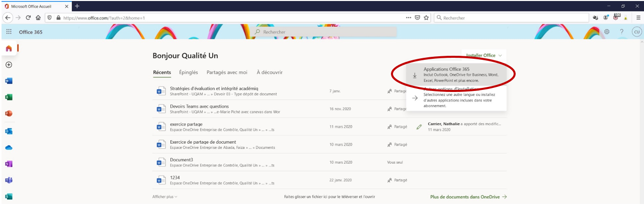Open OneDrive cloud icon in sidebar

pos(9,147)
